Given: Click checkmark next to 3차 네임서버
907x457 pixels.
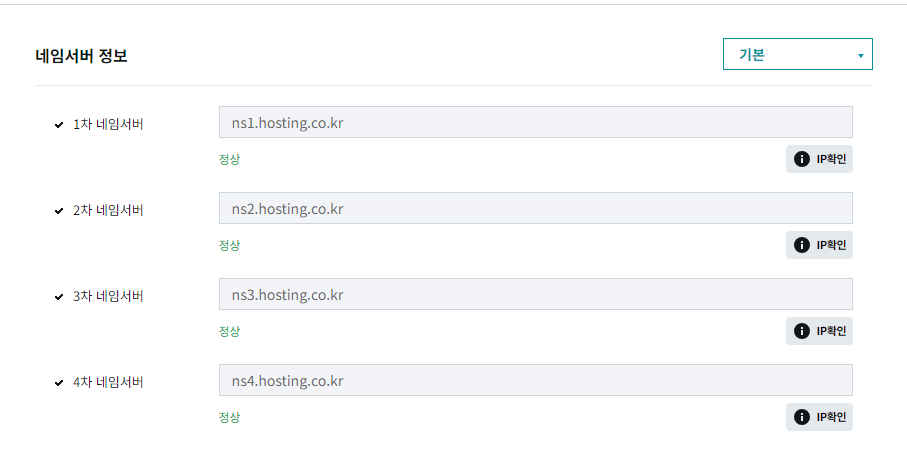Looking at the screenshot, I should point(59,297).
